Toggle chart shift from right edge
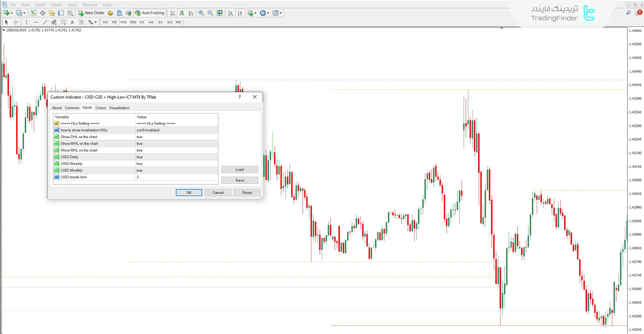The image size is (644, 334). [240, 13]
